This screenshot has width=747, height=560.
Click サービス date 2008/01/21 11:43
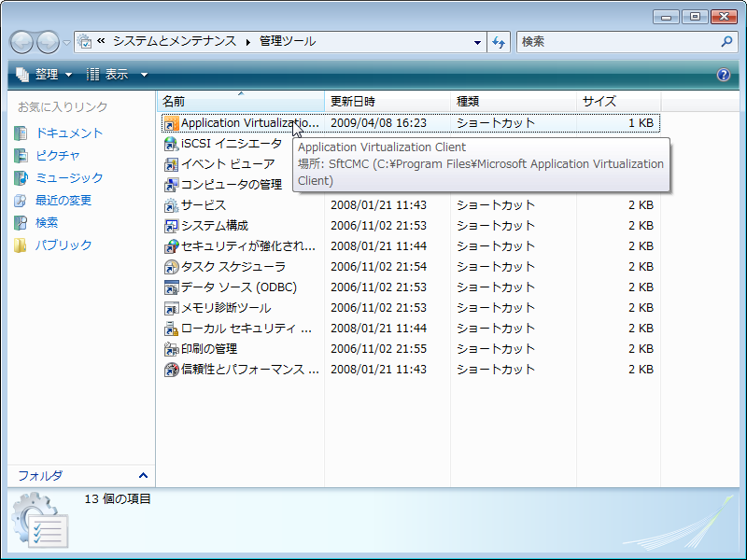coord(379,205)
